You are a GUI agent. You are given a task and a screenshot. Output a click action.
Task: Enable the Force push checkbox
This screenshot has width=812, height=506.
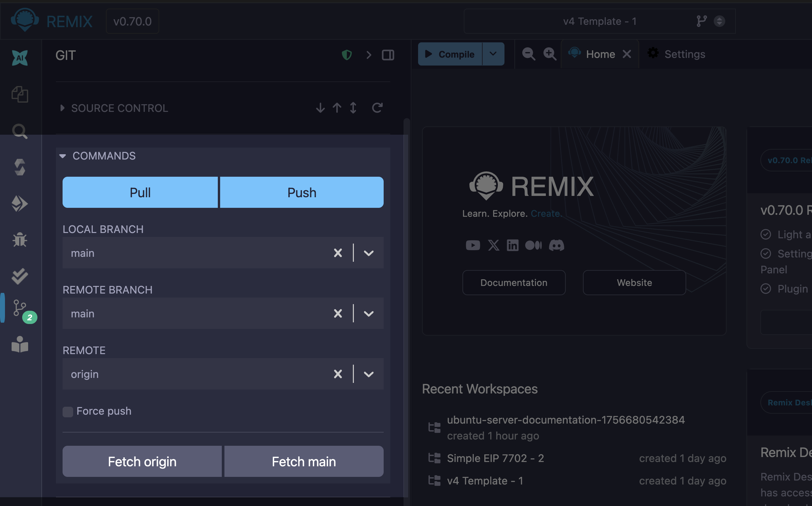pyautogui.click(x=68, y=412)
